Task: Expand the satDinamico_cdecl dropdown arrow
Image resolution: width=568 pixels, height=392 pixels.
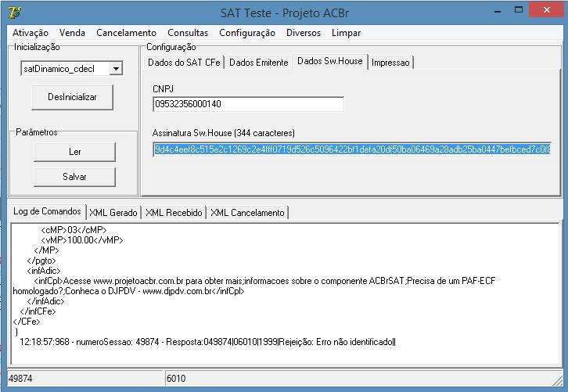Action: [x=116, y=69]
